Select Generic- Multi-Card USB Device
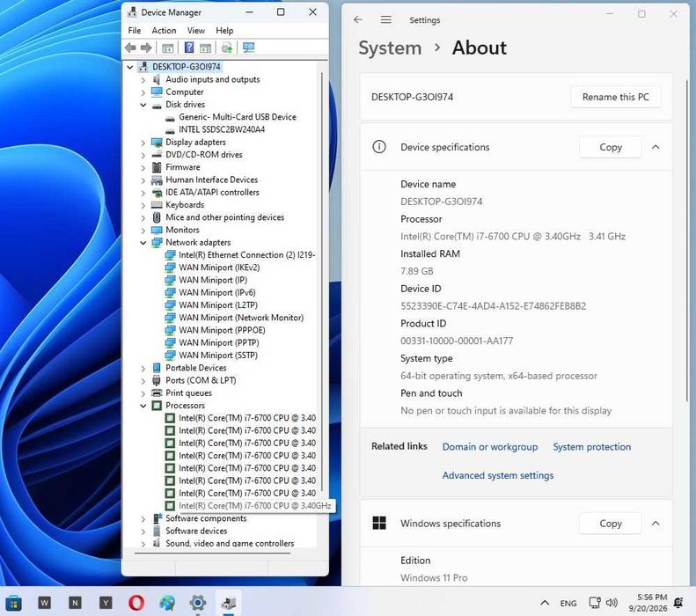The image size is (696, 616). point(238,117)
